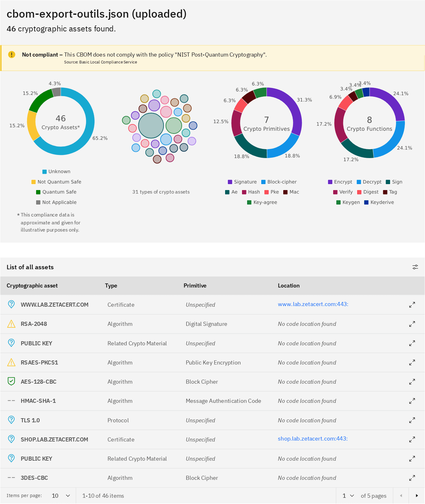Toggle the Keyderive legend entry
This screenshot has width=425, height=504.
(x=379, y=202)
